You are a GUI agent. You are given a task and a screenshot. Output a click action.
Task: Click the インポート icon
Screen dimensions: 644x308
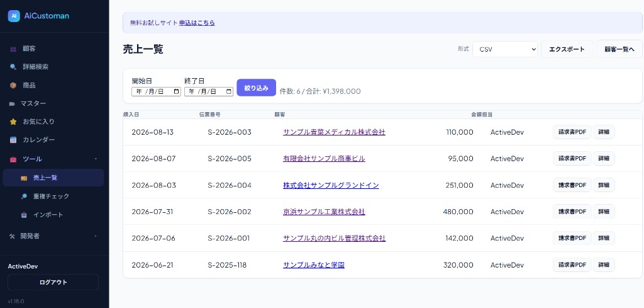24,215
